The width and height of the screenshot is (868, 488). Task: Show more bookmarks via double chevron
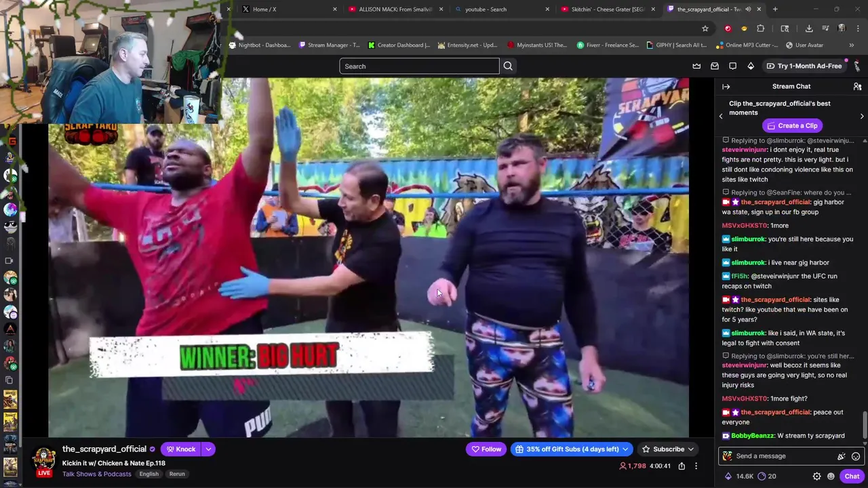click(x=852, y=45)
